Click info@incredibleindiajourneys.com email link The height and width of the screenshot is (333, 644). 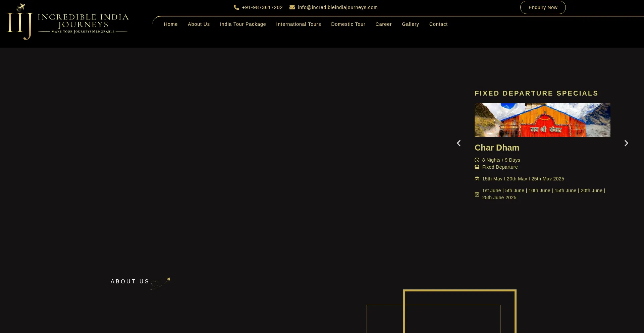338,7
